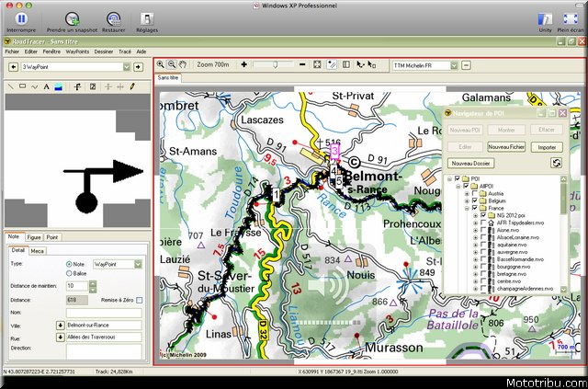This screenshot has height=389, width=588.
Task: Toggle the track editing pencil-lines icon
Action: tap(332, 64)
